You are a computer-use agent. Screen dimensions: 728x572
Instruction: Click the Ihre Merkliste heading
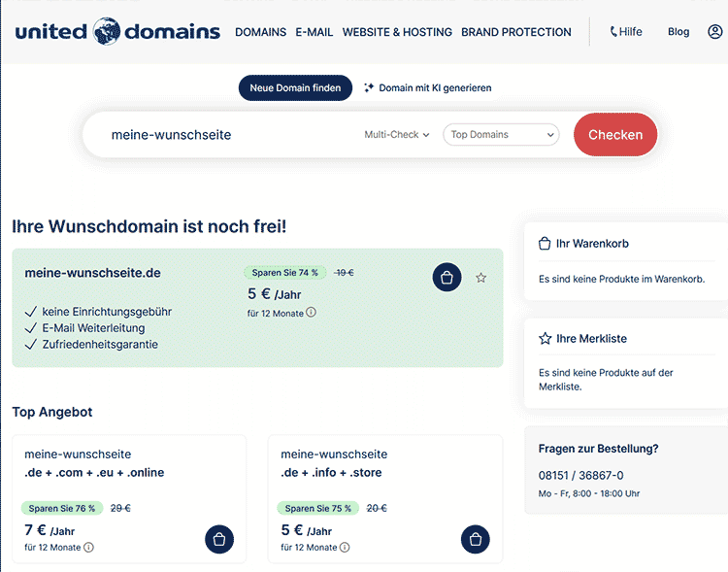point(591,338)
